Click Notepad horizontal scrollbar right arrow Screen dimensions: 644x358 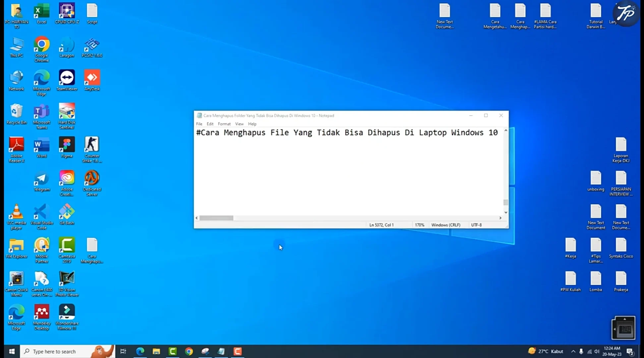point(500,218)
